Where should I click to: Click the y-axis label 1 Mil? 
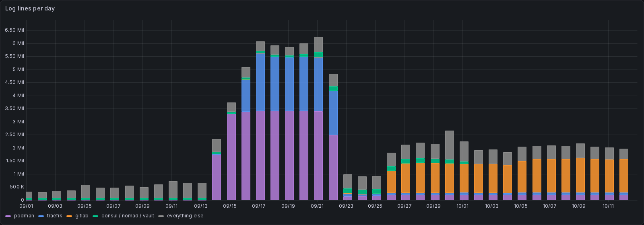pyautogui.click(x=19, y=174)
